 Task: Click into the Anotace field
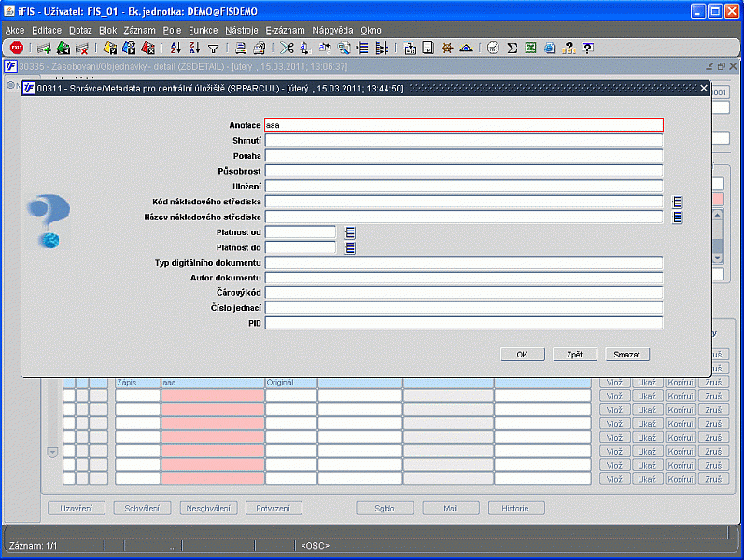[464, 125]
